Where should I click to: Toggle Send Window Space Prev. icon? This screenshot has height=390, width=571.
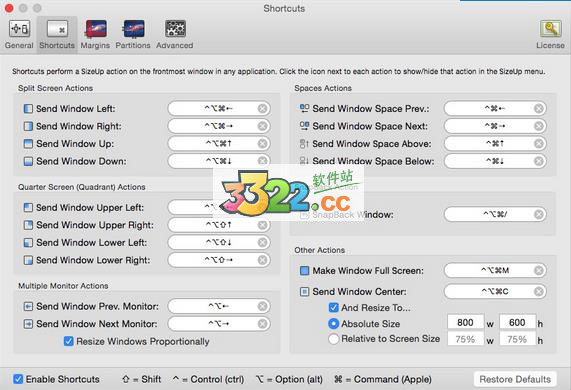click(304, 108)
